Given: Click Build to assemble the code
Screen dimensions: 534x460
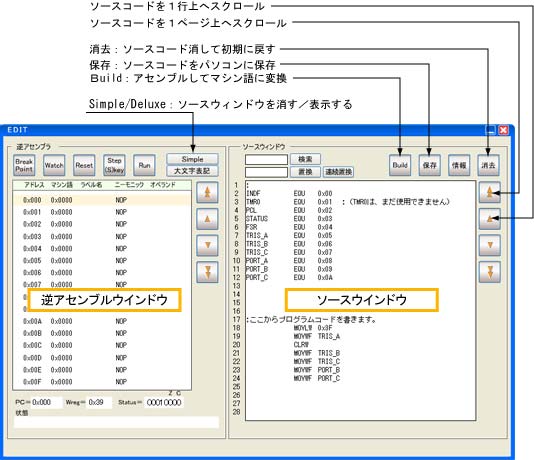Looking at the screenshot, I should 400,165.
